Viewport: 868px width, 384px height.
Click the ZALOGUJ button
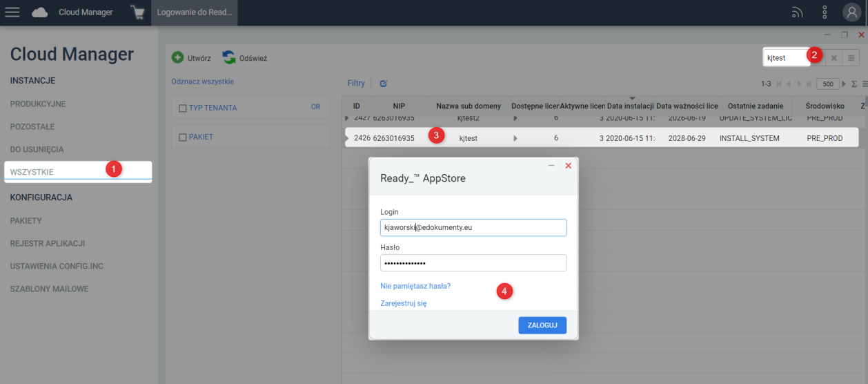pos(542,325)
